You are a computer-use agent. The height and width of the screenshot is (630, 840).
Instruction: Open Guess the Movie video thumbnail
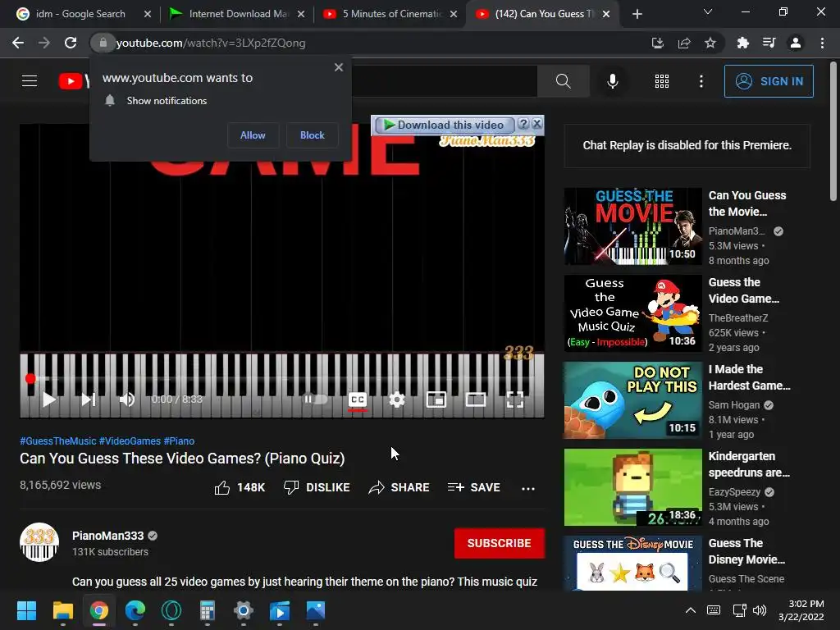point(632,226)
